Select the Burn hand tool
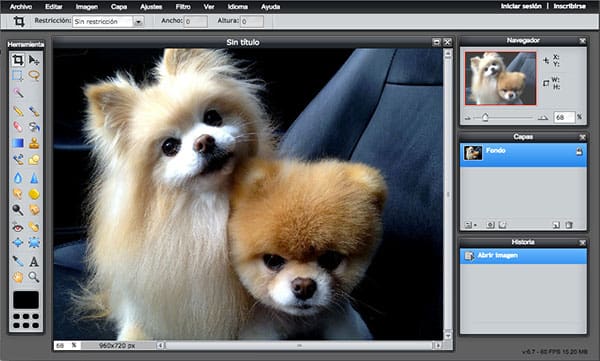Image resolution: width=600 pixels, height=361 pixels. pyautogui.click(x=34, y=210)
